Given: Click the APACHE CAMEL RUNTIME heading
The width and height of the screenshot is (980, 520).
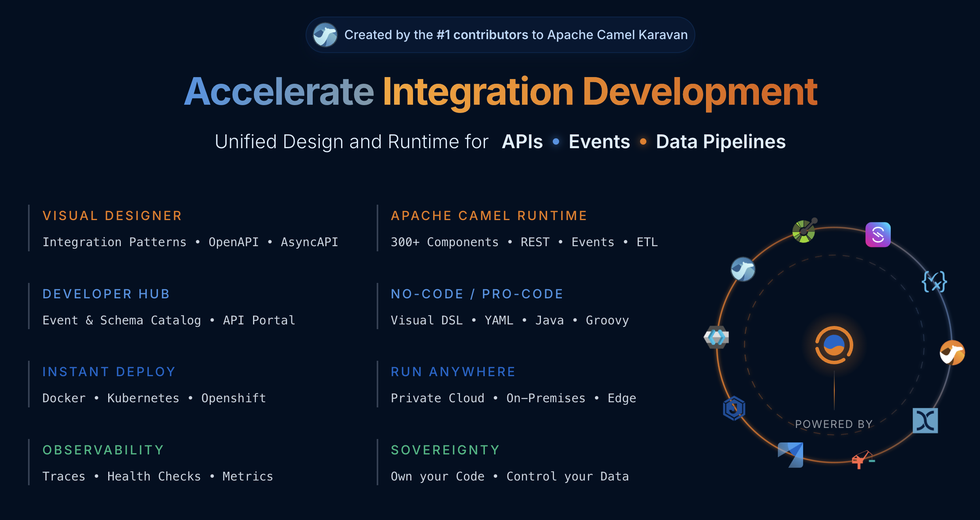Looking at the screenshot, I should pyautogui.click(x=489, y=216).
